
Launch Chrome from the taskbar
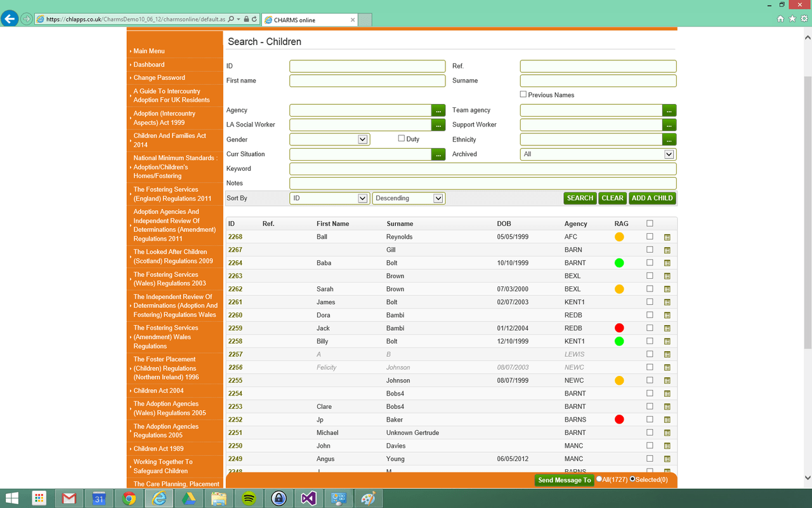pyautogui.click(x=129, y=498)
